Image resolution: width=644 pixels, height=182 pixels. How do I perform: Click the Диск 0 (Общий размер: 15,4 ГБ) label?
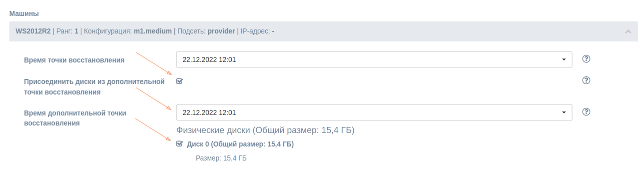(x=240, y=144)
